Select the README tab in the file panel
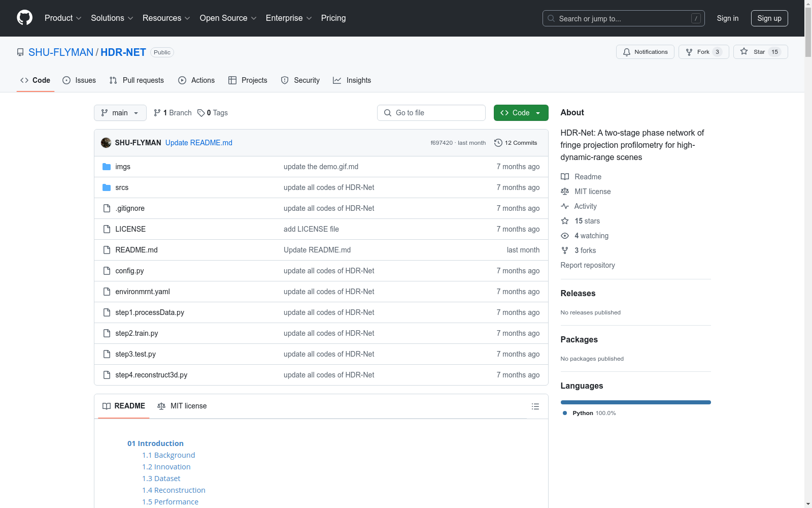Screen dimensions: 812x508 pos(124,406)
